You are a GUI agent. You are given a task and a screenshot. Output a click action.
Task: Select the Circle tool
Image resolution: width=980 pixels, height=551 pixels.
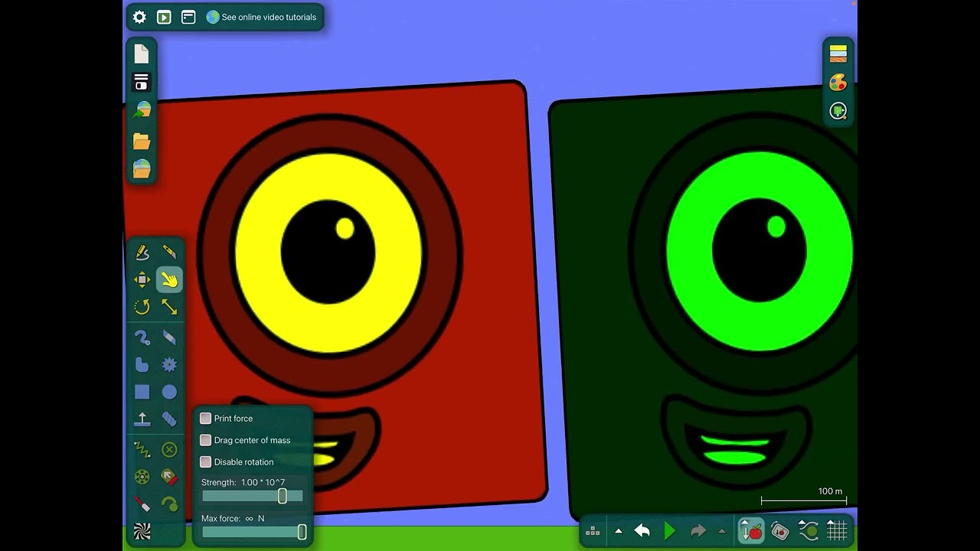(x=169, y=393)
